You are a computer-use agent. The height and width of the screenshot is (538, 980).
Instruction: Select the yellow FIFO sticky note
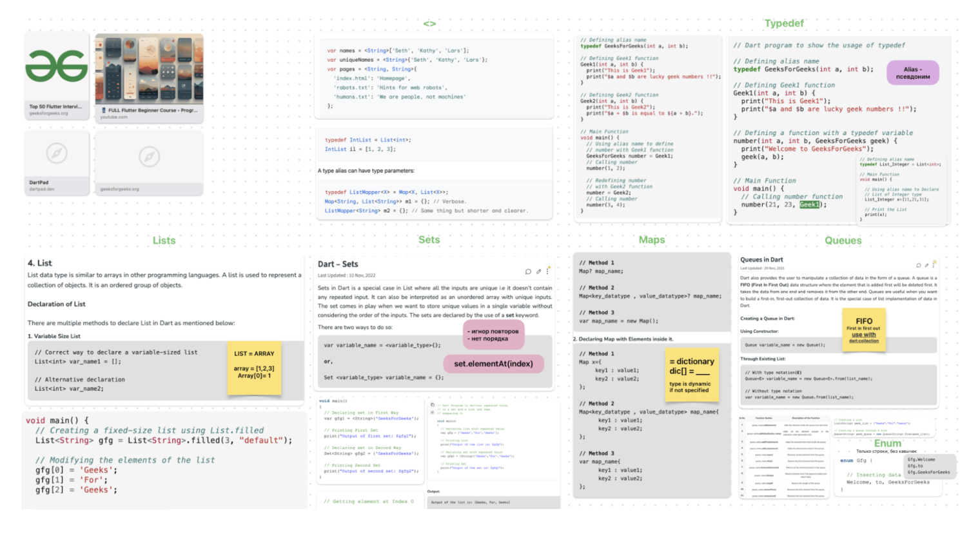[864, 330]
